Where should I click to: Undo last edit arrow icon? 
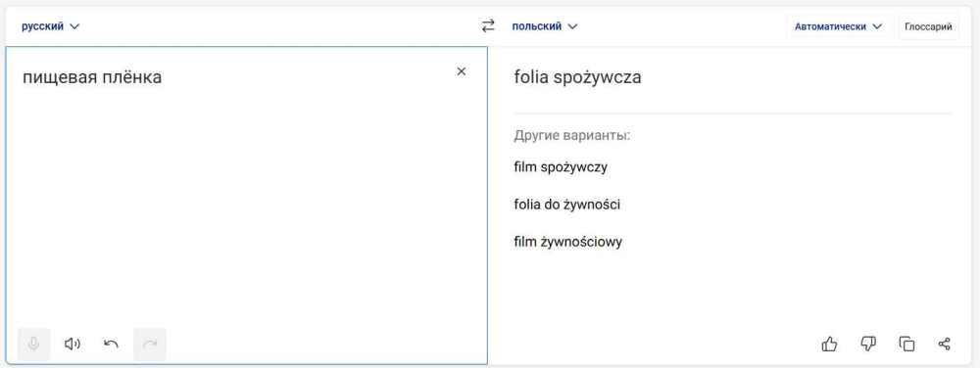[x=112, y=344]
